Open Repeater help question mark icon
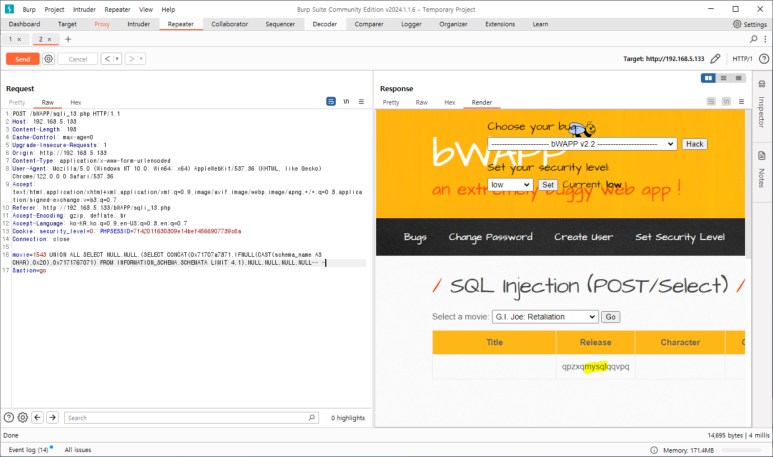 tap(764, 59)
